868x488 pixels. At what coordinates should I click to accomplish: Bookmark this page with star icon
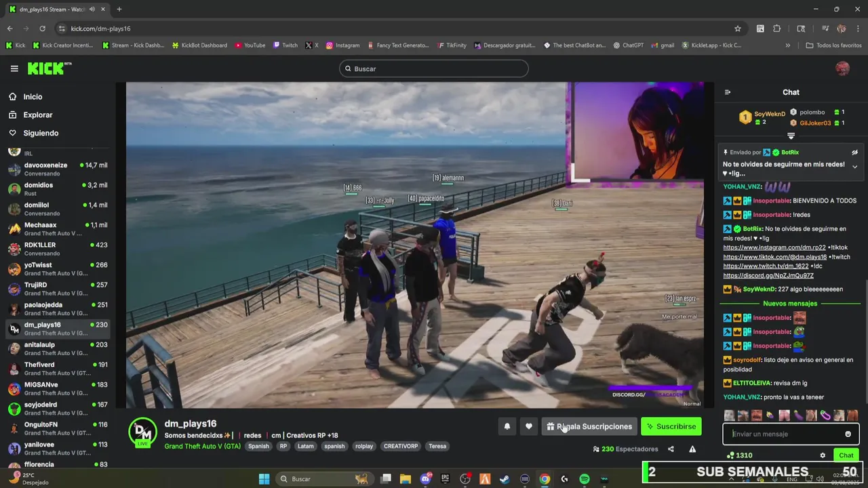(x=737, y=28)
